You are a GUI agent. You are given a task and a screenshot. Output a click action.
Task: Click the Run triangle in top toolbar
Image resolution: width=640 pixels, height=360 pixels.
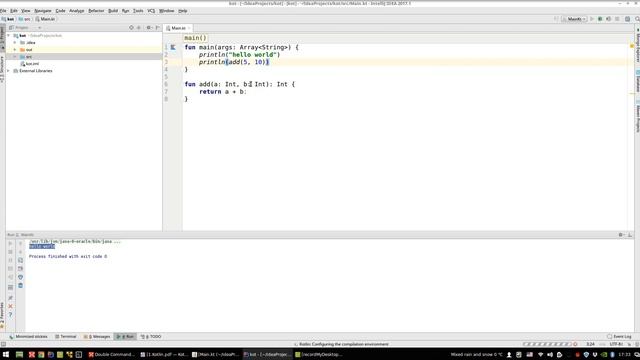pos(592,19)
